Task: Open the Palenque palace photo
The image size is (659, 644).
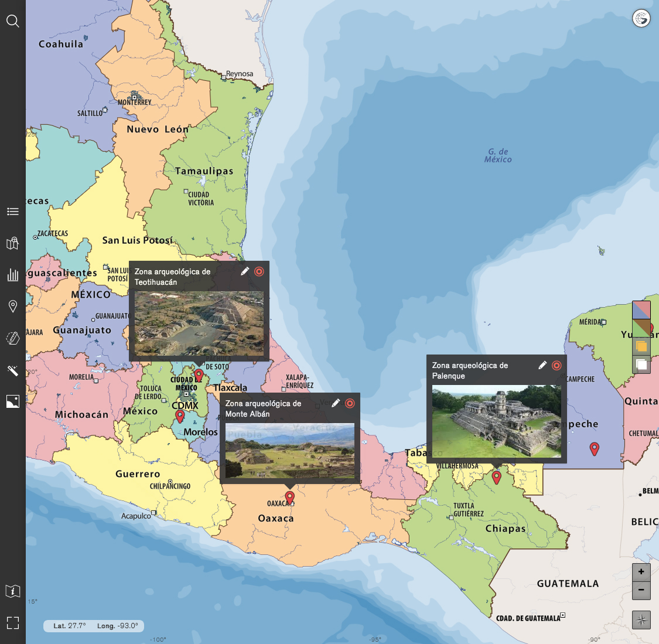Action: 497,422
